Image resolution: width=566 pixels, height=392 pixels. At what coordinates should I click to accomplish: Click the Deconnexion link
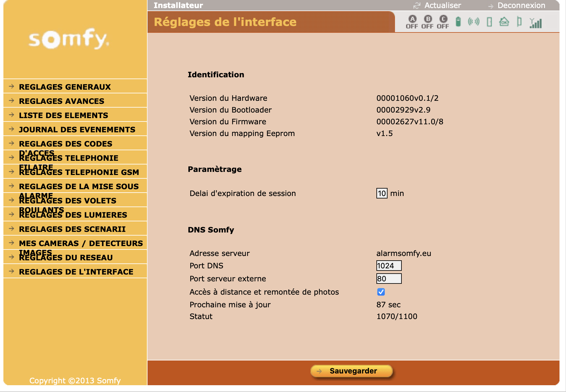pyautogui.click(x=521, y=6)
